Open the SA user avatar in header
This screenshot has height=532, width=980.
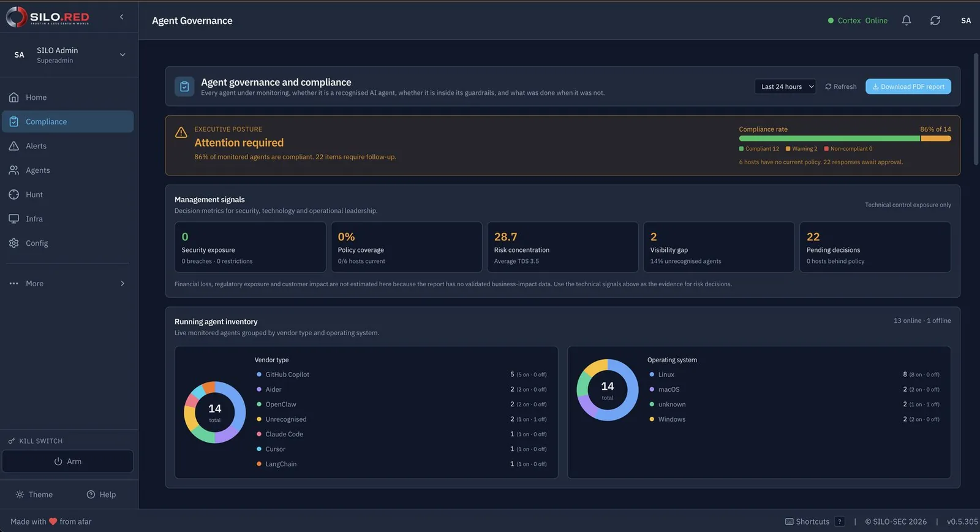(966, 20)
